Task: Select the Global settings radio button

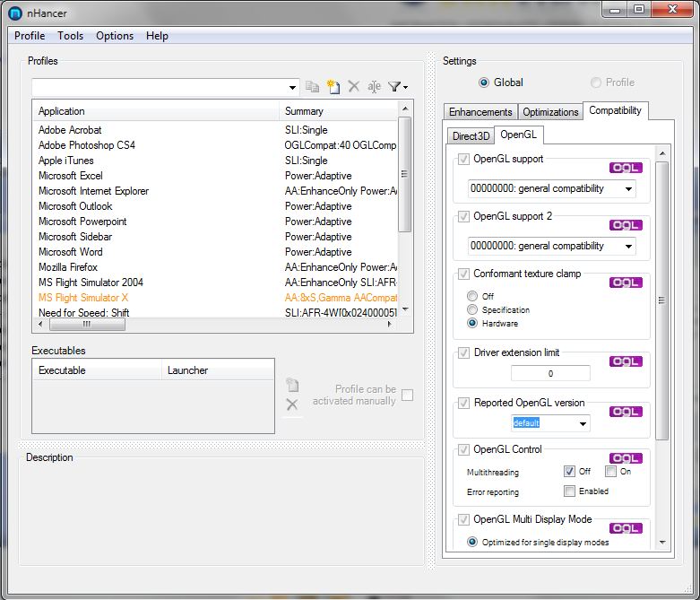Action: click(484, 83)
